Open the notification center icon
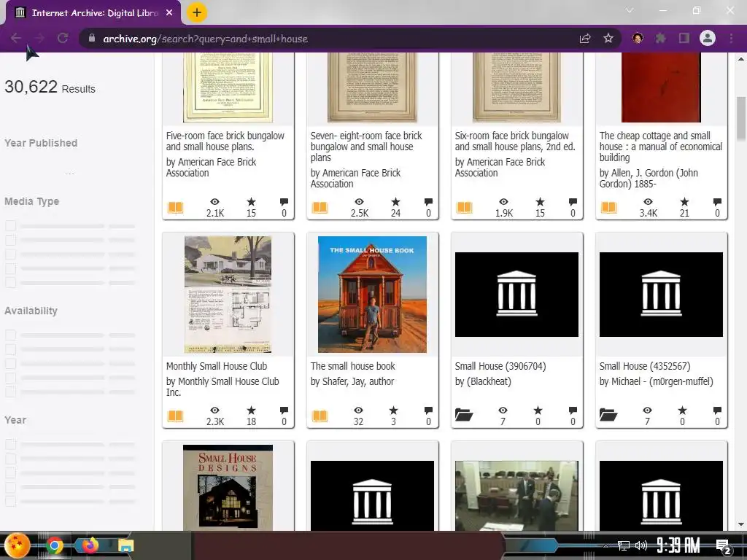Screen dimensions: 747x560 [x=723, y=547]
